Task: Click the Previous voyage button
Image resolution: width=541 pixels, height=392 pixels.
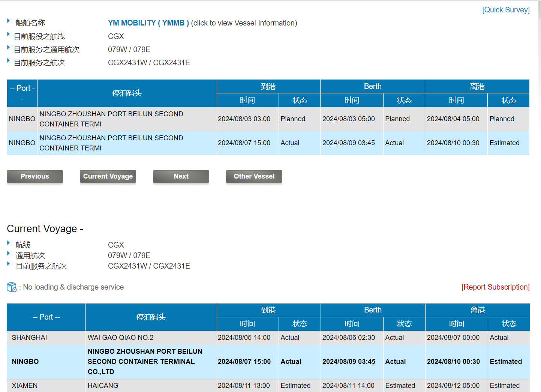Action: point(35,176)
